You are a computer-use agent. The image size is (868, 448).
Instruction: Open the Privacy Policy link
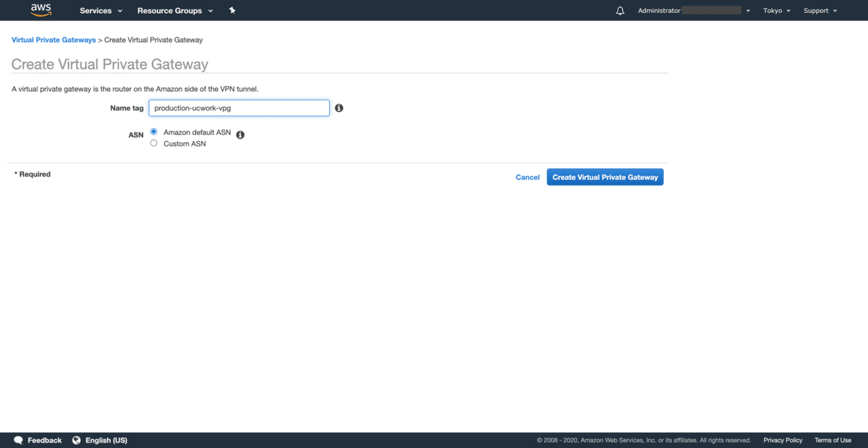[783, 440]
